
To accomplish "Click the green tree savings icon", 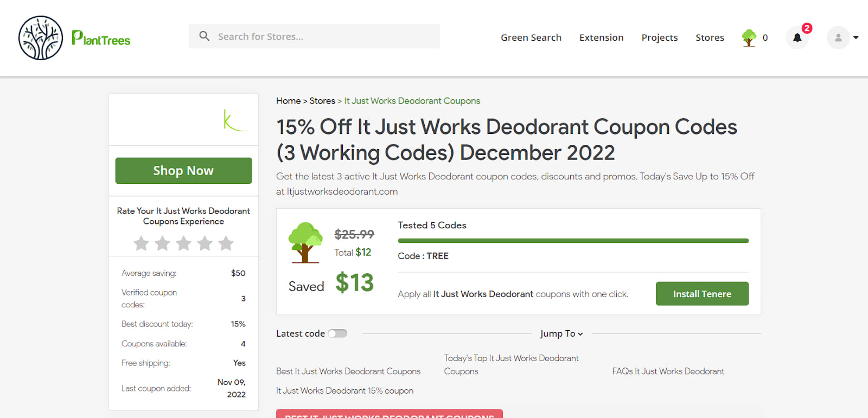I will coord(305,242).
